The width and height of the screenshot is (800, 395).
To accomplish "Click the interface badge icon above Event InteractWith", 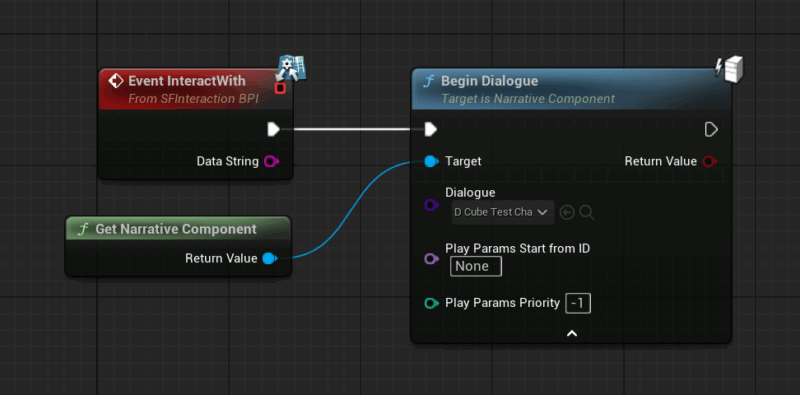I will pos(291,69).
